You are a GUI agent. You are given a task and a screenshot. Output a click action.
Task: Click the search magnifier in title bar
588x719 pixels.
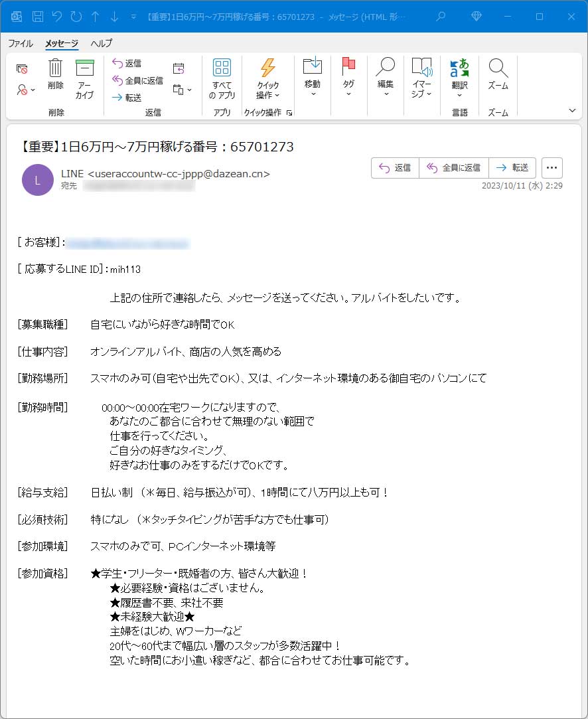pyautogui.click(x=441, y=17)
